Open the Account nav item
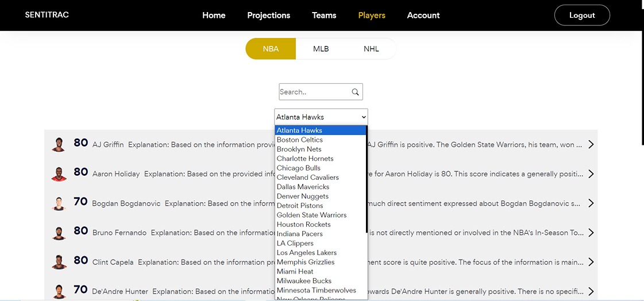 (x=423, y=15)
